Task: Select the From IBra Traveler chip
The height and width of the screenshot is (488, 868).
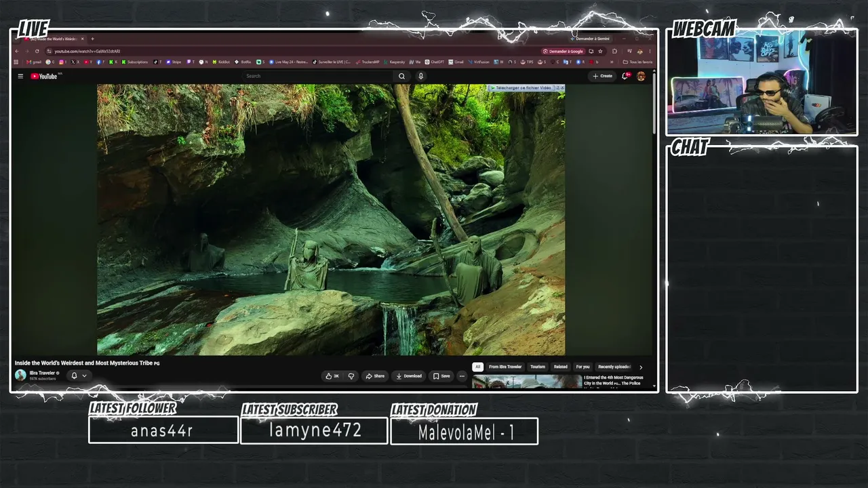Action: click(505, 367)
